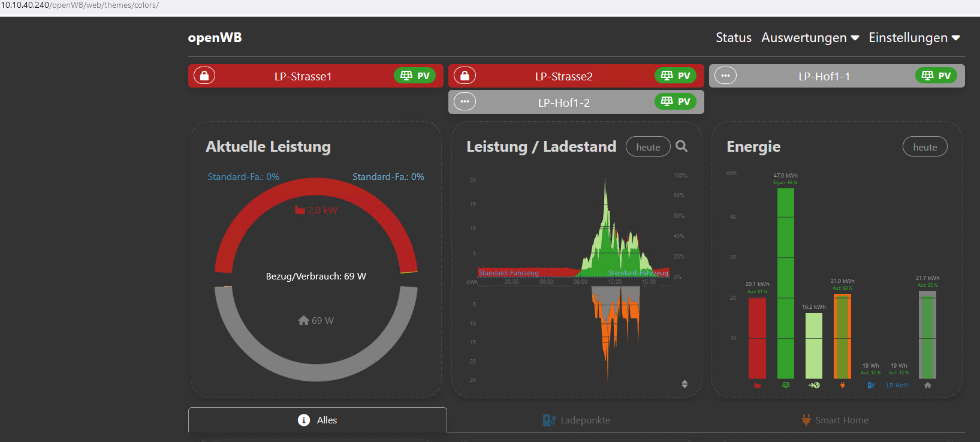
Task: Select the LP-Strasse1 charge point name
Action: click(x=303, y=76)
